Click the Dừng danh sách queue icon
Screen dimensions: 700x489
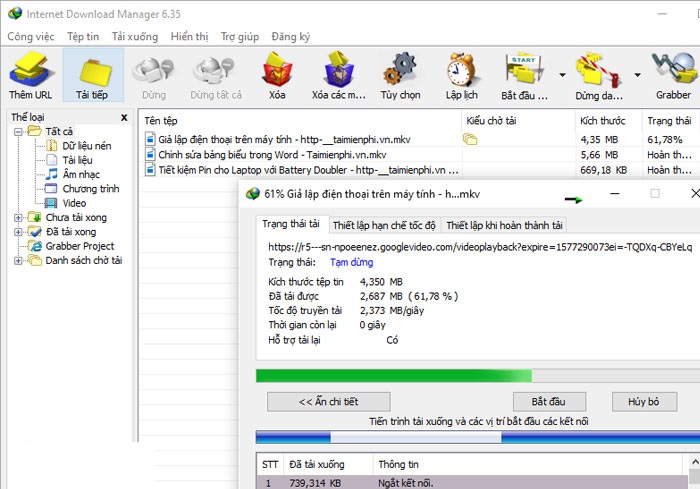coord(599,75)
